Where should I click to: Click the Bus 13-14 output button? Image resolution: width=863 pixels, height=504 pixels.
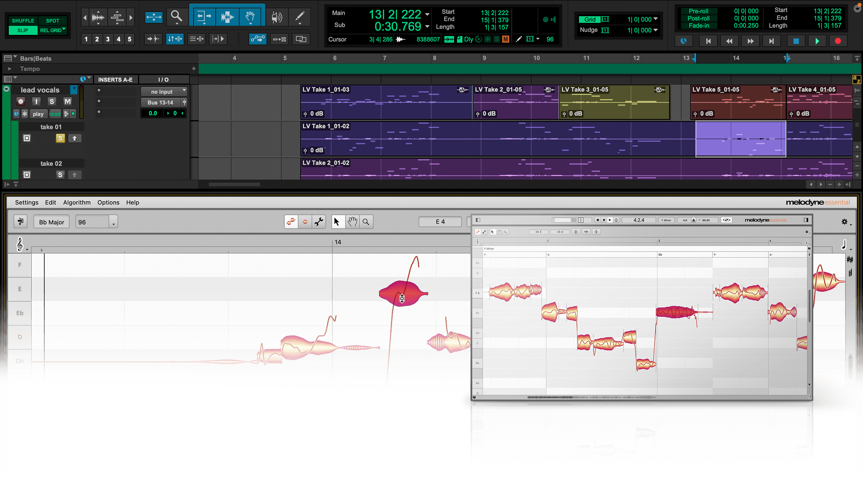click(160, 102)
